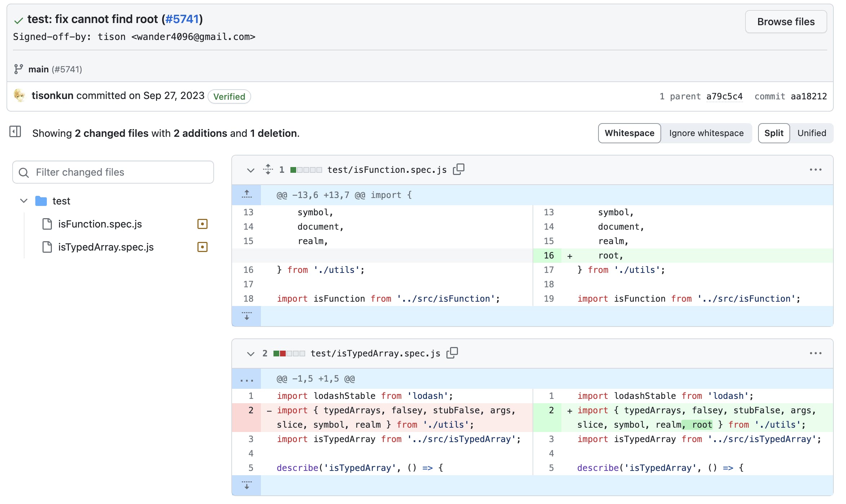The height and width of the screenshot is (504, 846).
Task: Click the search icon in file filter
Action: [x=24, y=172]
